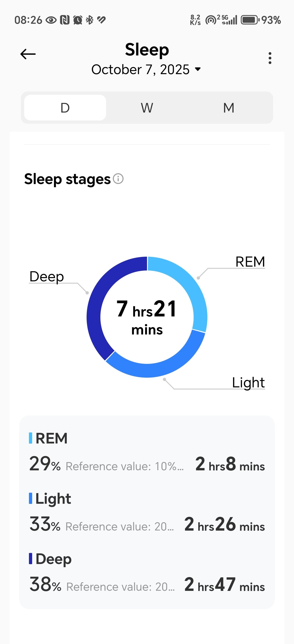
Task: Tap the NFC status icon
Action: click(65, 20)
